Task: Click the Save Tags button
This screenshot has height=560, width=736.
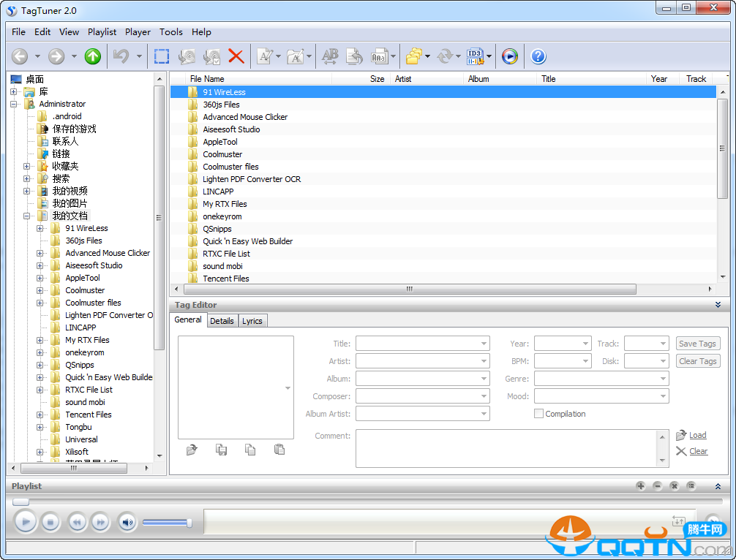Action: pyautogui.click(x=697, y=344)
